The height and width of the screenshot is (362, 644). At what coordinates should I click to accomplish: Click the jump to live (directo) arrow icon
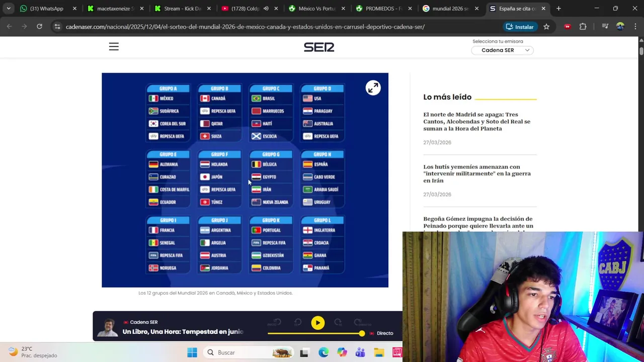coord(359,323)
